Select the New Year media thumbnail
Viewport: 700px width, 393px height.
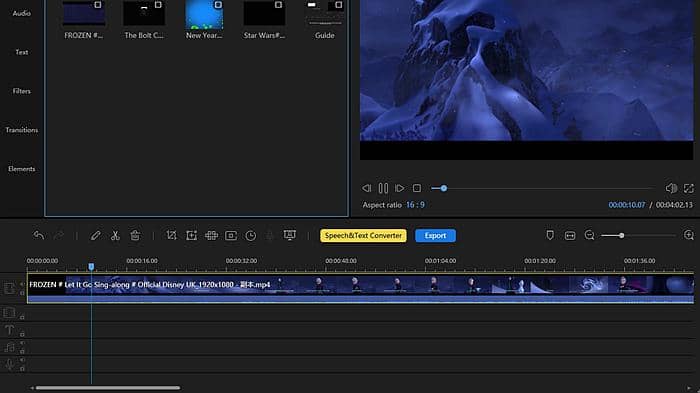click(204, 14)
